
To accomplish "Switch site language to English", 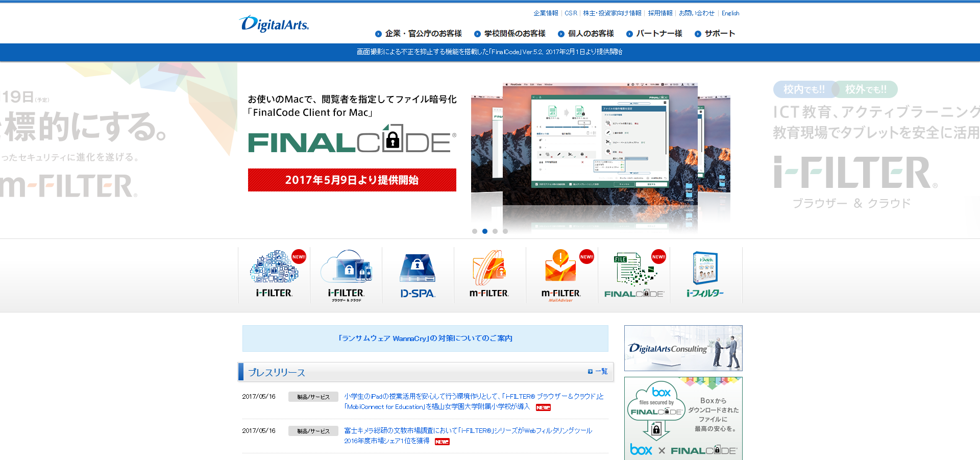I will (730, 13).
